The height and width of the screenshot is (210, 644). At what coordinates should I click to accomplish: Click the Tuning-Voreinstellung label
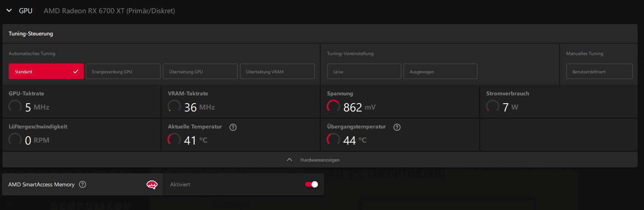[350, 54]
